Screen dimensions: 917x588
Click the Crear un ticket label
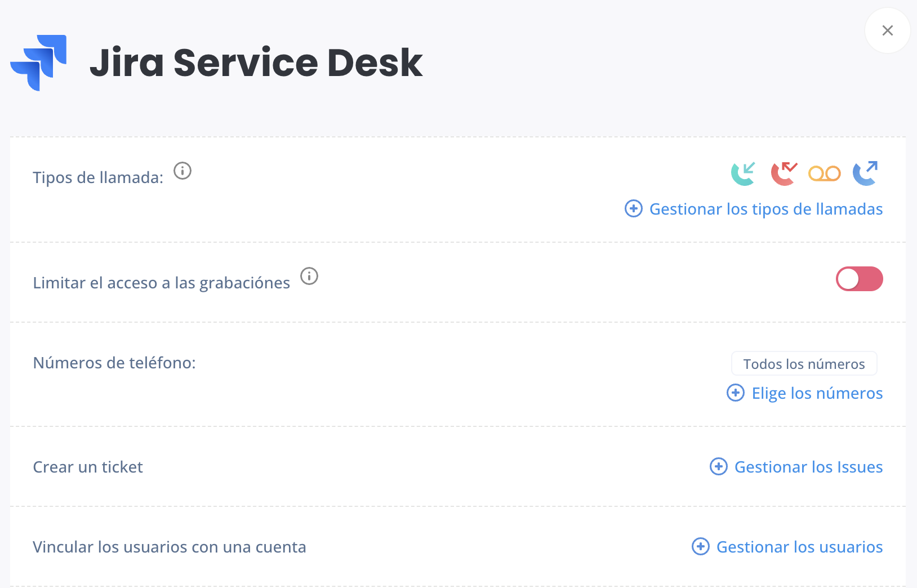pyautogui.click(x=88, y=467)
